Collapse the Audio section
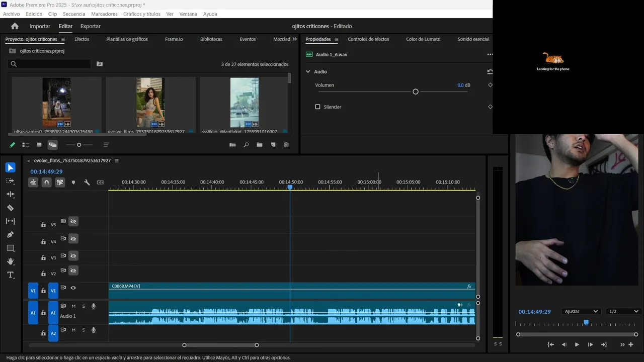The image size is (644, 362). pyautogui.click(x=308, y=72)
